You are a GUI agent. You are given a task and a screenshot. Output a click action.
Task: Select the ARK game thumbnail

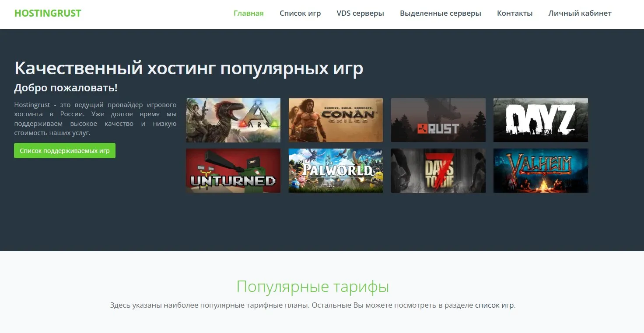tap(233, 120)
